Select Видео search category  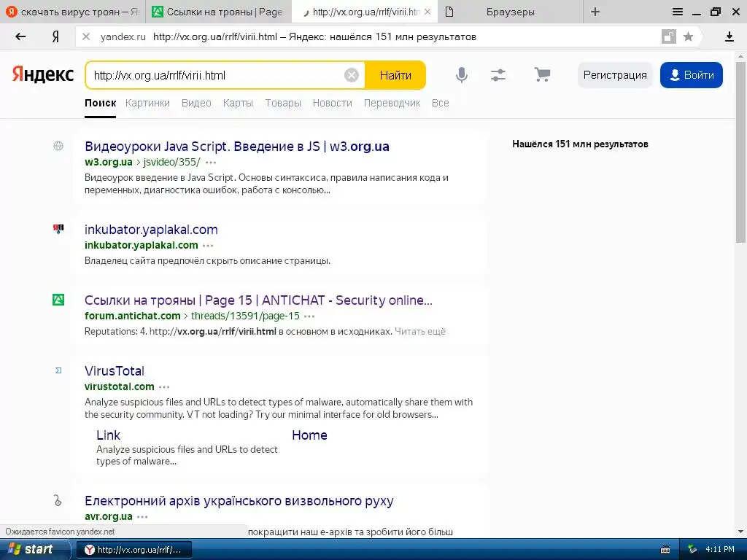(196, 103)
